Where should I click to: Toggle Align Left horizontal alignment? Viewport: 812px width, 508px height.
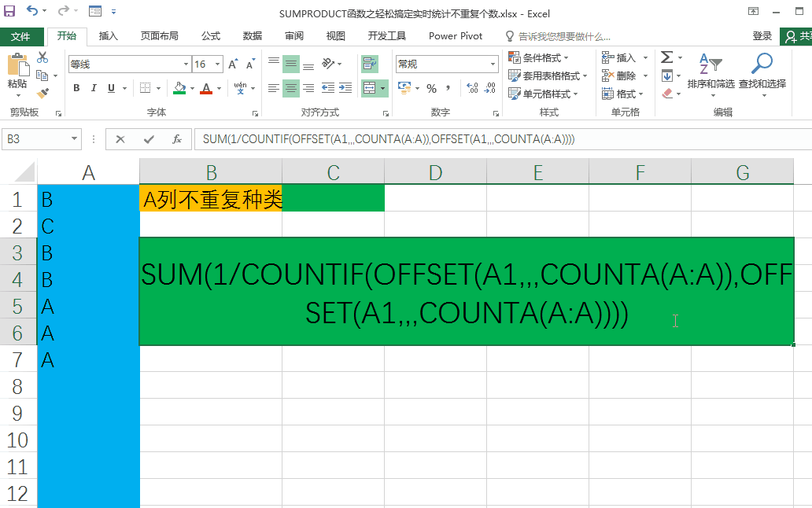(274, 88)
